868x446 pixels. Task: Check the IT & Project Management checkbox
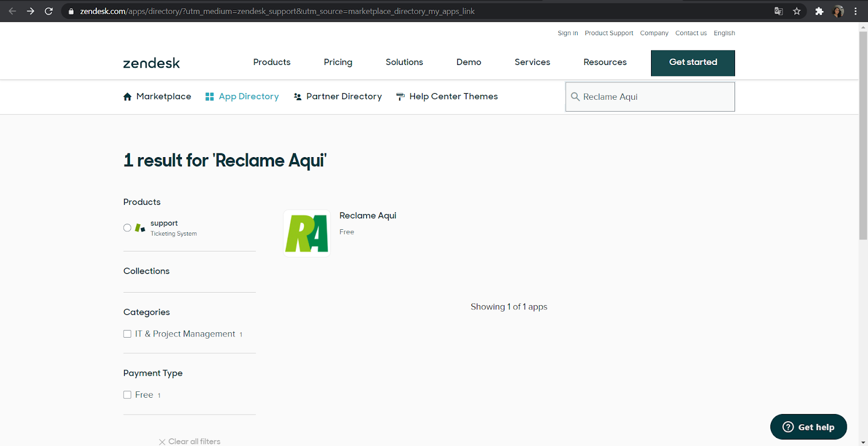pyautogui.click(x=127, y=334)
